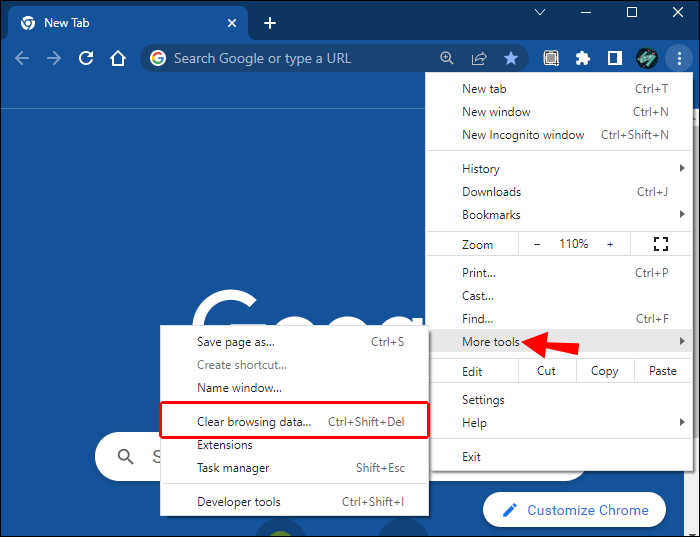Choose Find... from the menu
700x537 pixels.
click(x=560, y=319)
